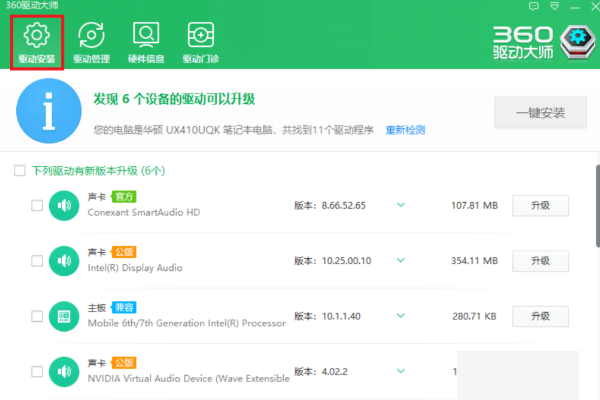Click the NVIDIA Virtual Audio speaker icon
Screen dimensions: 600x400
[63, 371]
